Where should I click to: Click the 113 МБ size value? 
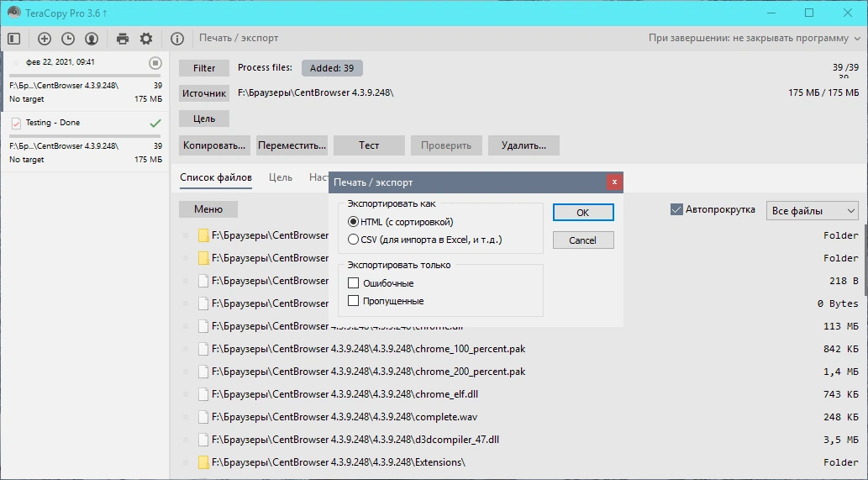click(840, 326)
